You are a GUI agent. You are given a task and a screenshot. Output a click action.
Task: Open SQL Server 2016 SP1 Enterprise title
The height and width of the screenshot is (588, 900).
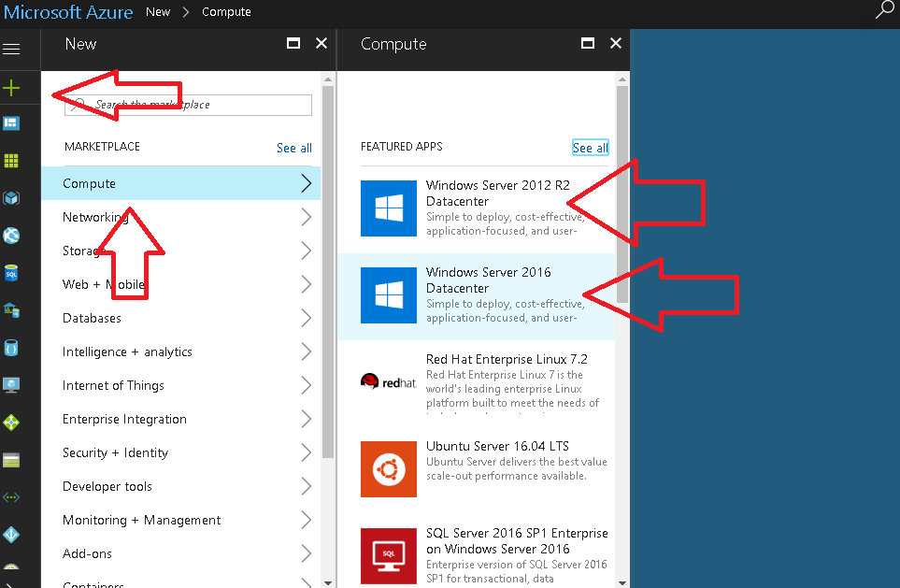pos(517,541)
